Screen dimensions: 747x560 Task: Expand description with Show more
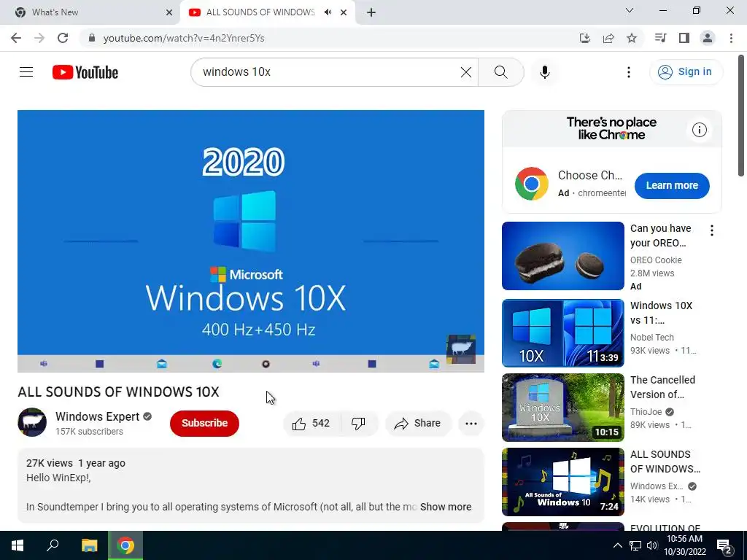(446, 507)
